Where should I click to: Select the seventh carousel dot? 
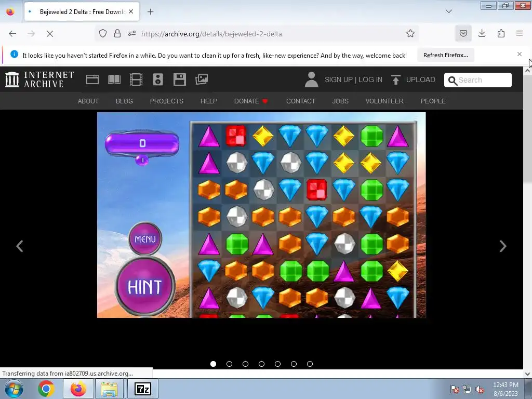click(x=310, y=364)
